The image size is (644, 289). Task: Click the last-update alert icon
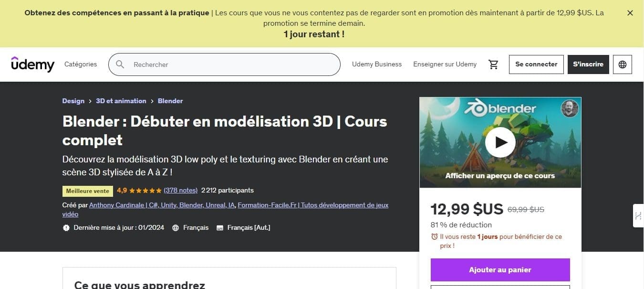[66, 228]
